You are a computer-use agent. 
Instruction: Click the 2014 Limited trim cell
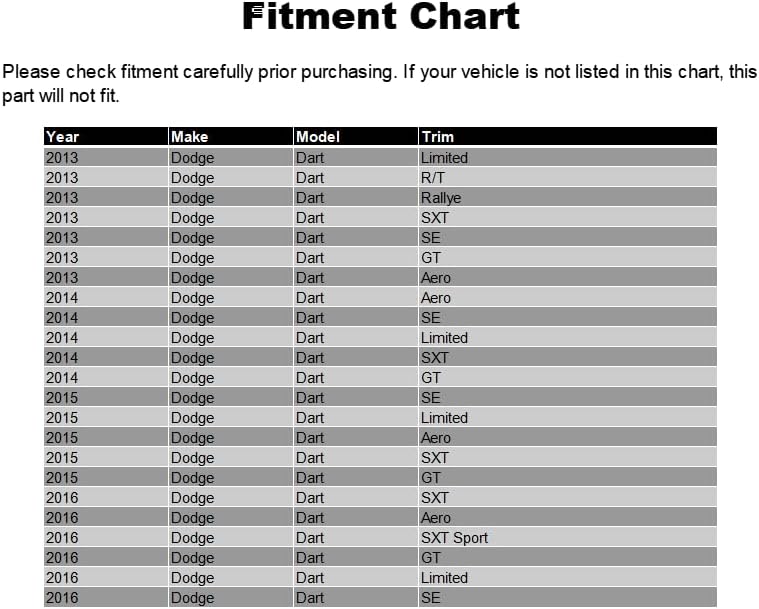pos(567,337)
